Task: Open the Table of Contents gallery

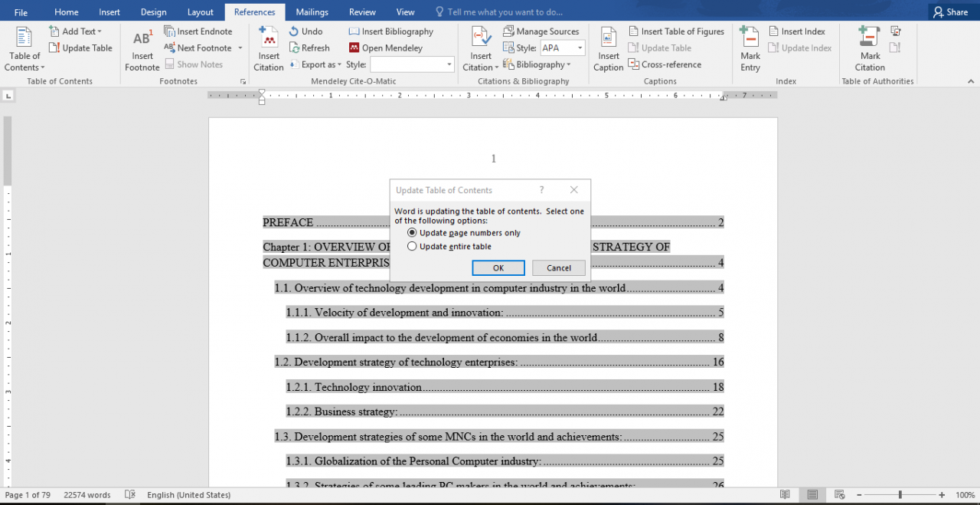Action: click(x=25, y=48)
